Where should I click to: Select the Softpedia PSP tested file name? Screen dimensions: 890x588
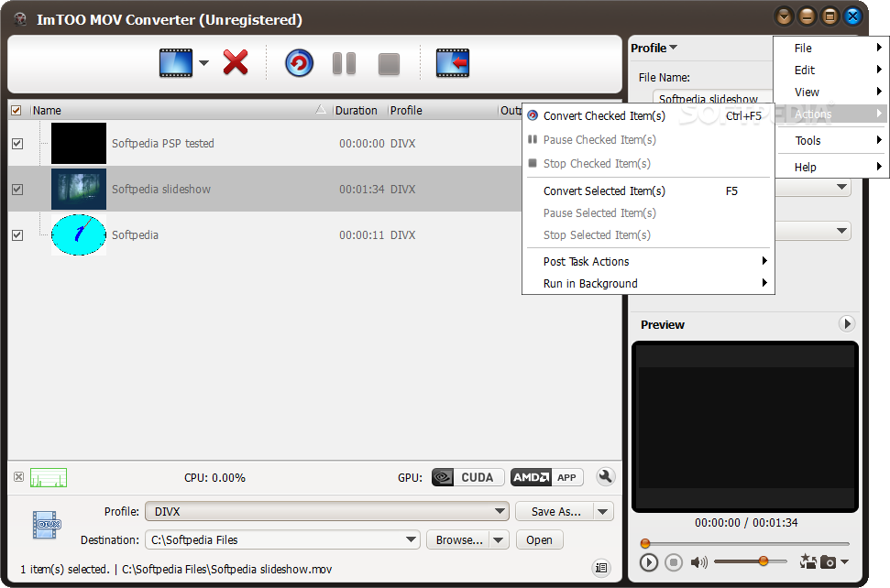pyautogui.click(x=163, y=144)
